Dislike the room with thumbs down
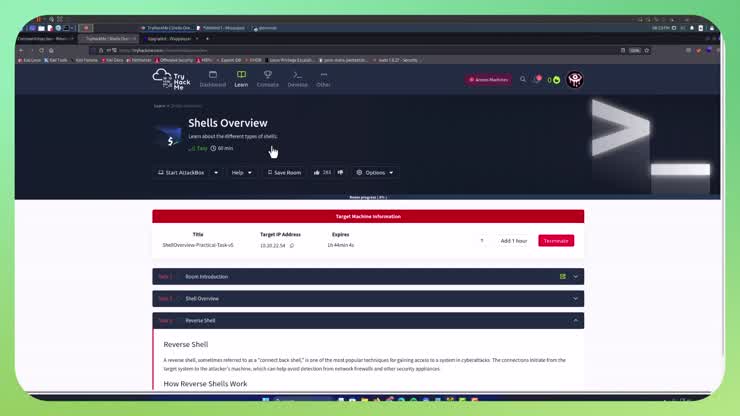The image size is (740, 416). click(340, 172)
